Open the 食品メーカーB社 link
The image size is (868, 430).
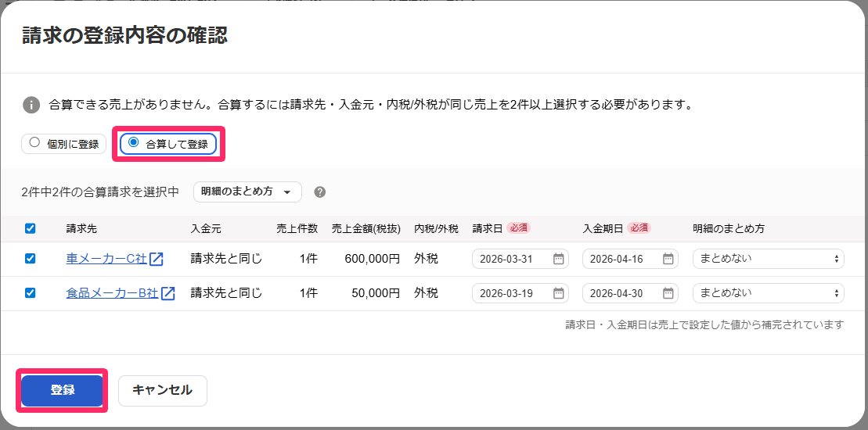(112, 293)
